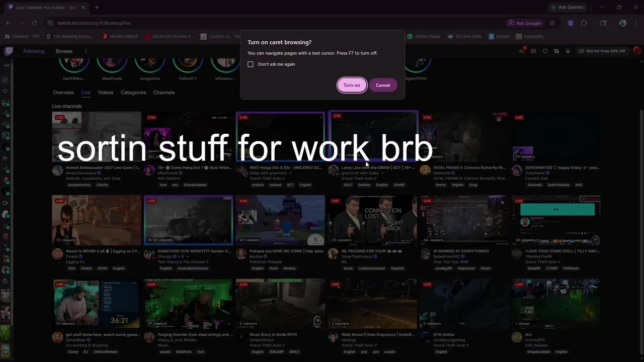Open the Fishing Planet stream thumbnail by crzywolf15
This screenshot has height=362, width=644.
(x=556, y=304)
